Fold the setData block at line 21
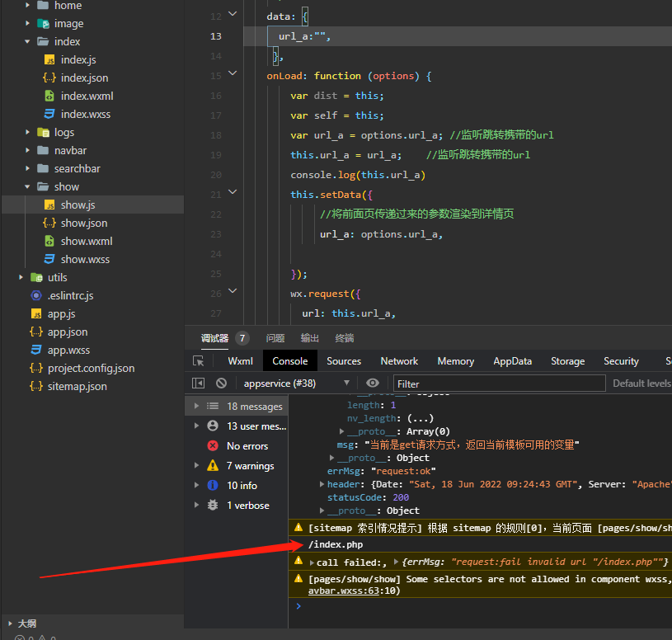This screenshot has width=672, height=640. coord(233,191)
